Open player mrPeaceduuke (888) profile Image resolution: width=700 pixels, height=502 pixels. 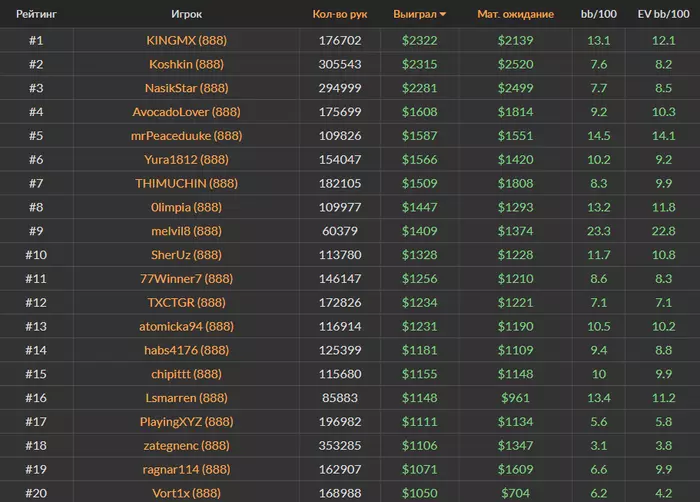[187, 136]
